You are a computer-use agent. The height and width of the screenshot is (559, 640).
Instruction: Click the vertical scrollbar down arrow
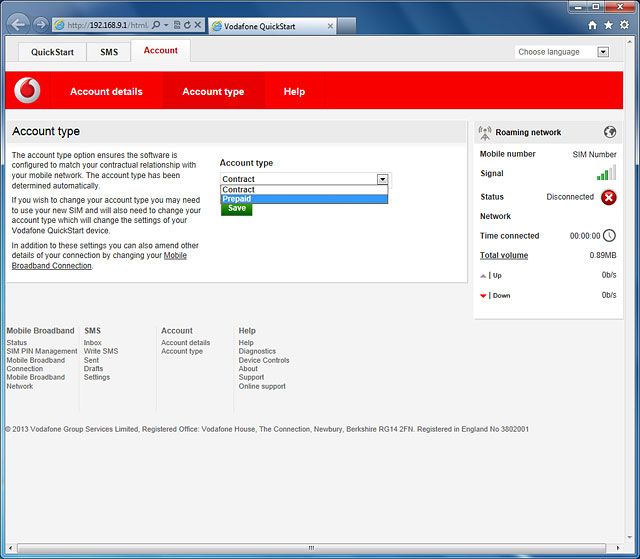pyautogui.click(x=629, y=537)
